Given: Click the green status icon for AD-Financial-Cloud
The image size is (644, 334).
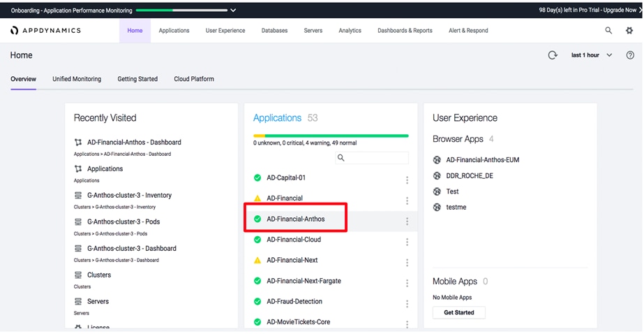Looking at the screenshot, I should pos(257,240).
